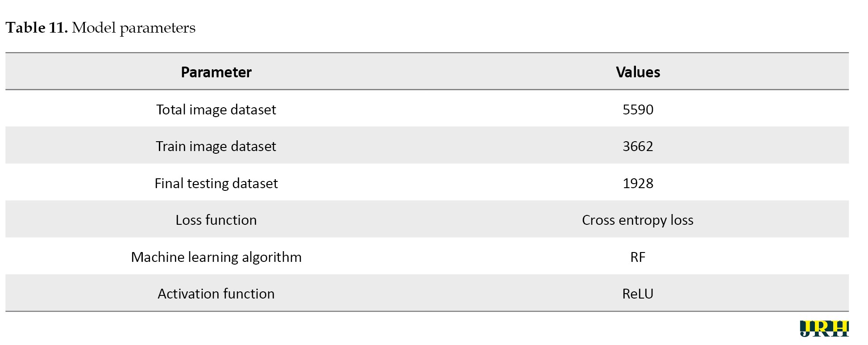Click the "RF" value cell
868x345 pixels.
tap(637, 257)
